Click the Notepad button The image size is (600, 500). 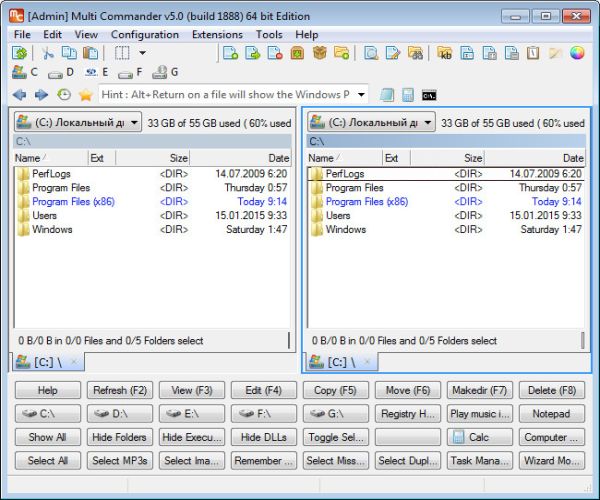click(552, 414)
